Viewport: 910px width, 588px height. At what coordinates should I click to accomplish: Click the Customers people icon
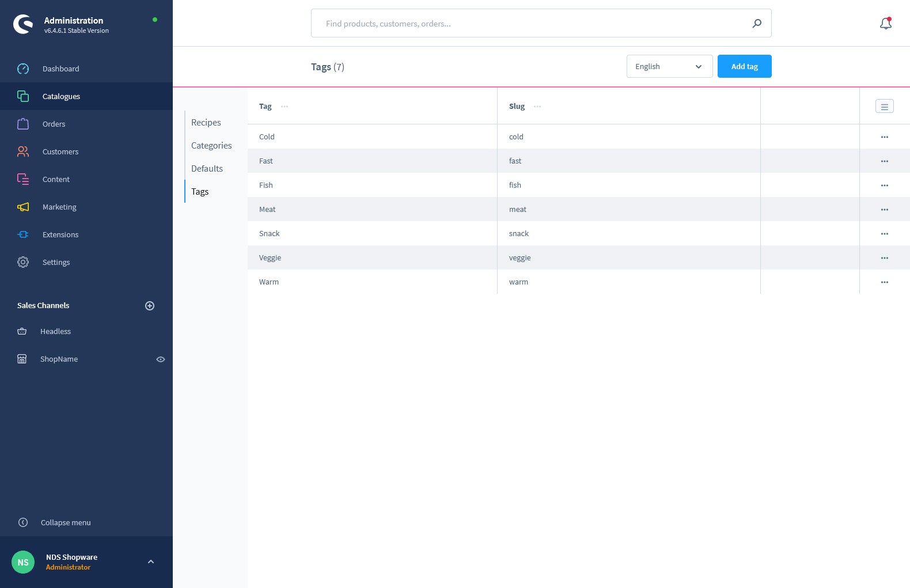[x=23, y=151]
